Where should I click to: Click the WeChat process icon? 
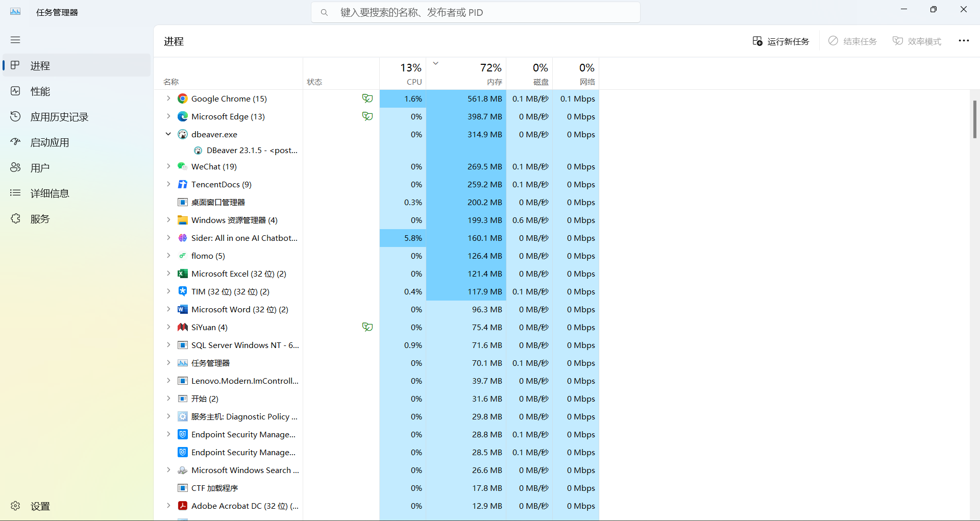tap(183, 166)
